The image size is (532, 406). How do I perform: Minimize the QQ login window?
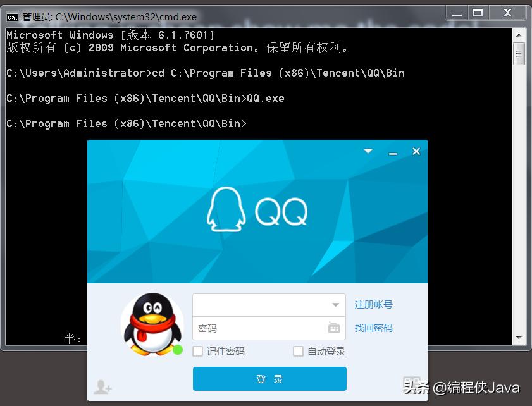click(393, 152)
